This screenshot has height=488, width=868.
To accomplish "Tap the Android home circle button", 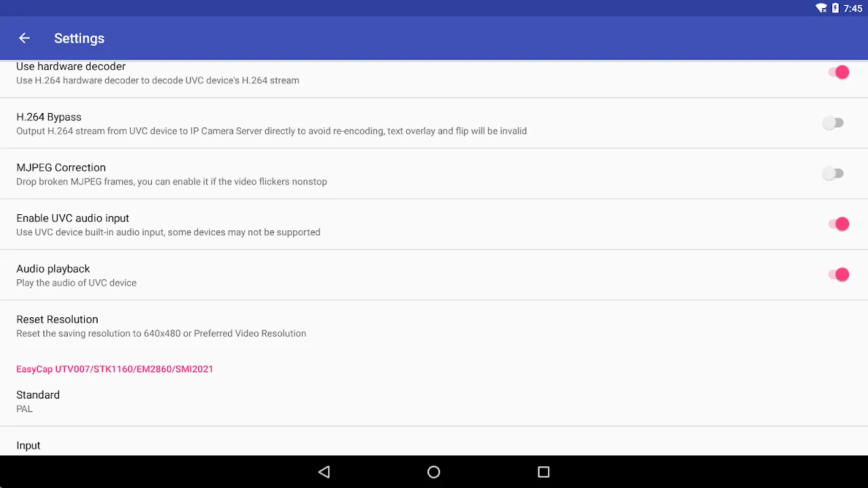I will pos(434,472).
